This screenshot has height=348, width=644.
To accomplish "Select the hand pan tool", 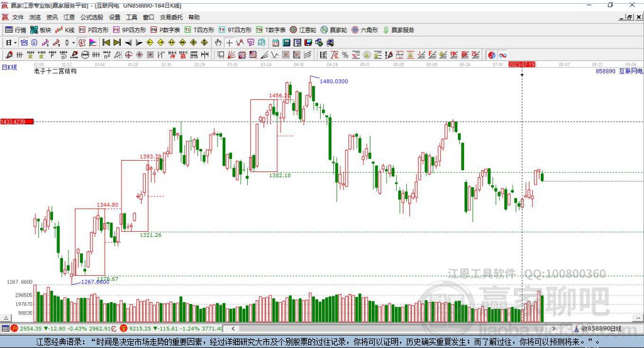I will coord(218,43).
